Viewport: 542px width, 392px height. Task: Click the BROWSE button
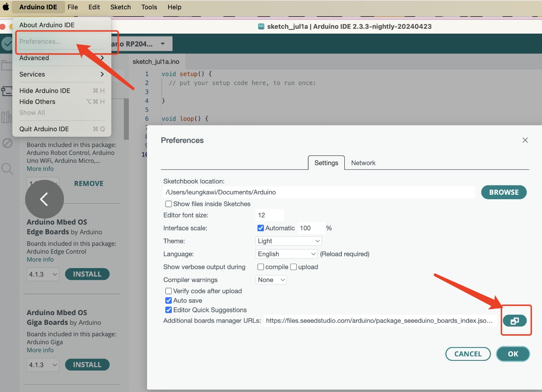pos(504,192)
